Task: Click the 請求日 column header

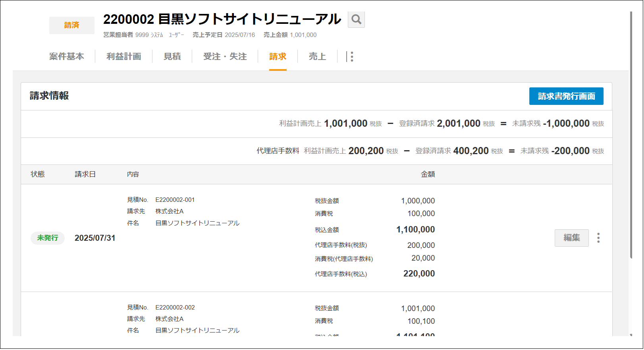Action: click(85, 174)
